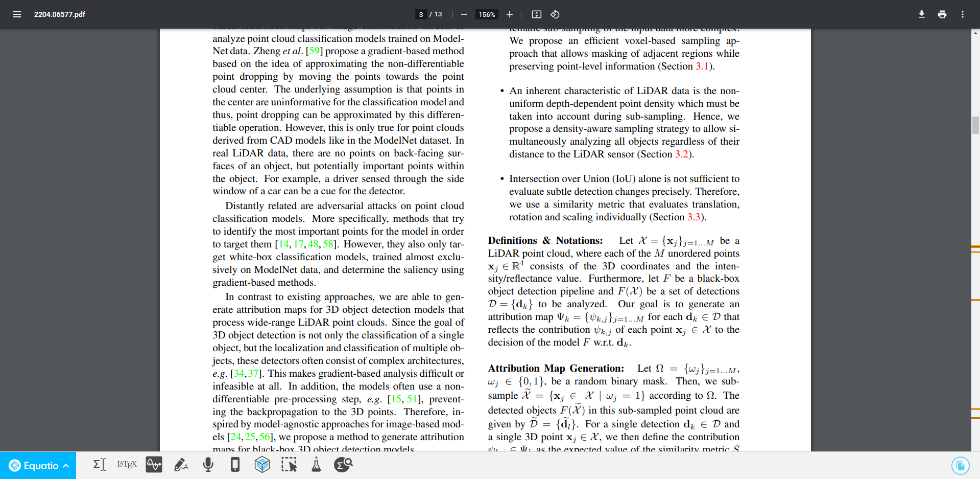
Task: Follow citation link 15
Action: [x=396, y=399]
